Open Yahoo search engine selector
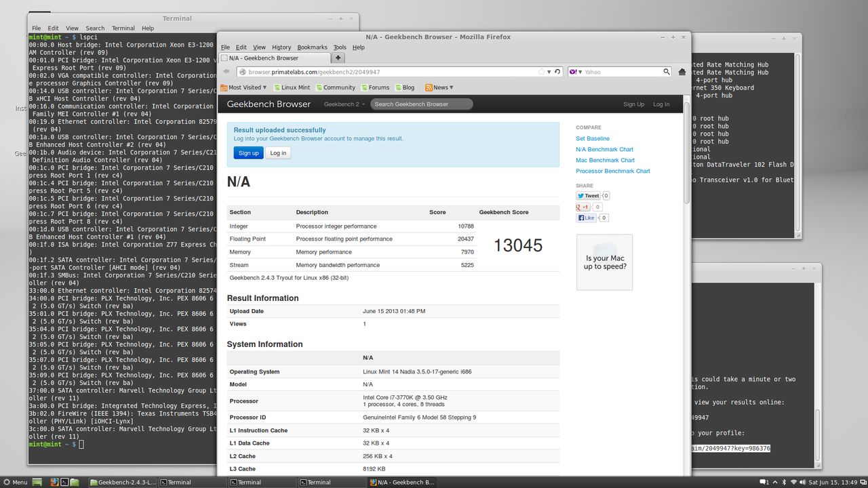Image resolution: width=868 pixels, height=488 pixels. click(576, 71)
